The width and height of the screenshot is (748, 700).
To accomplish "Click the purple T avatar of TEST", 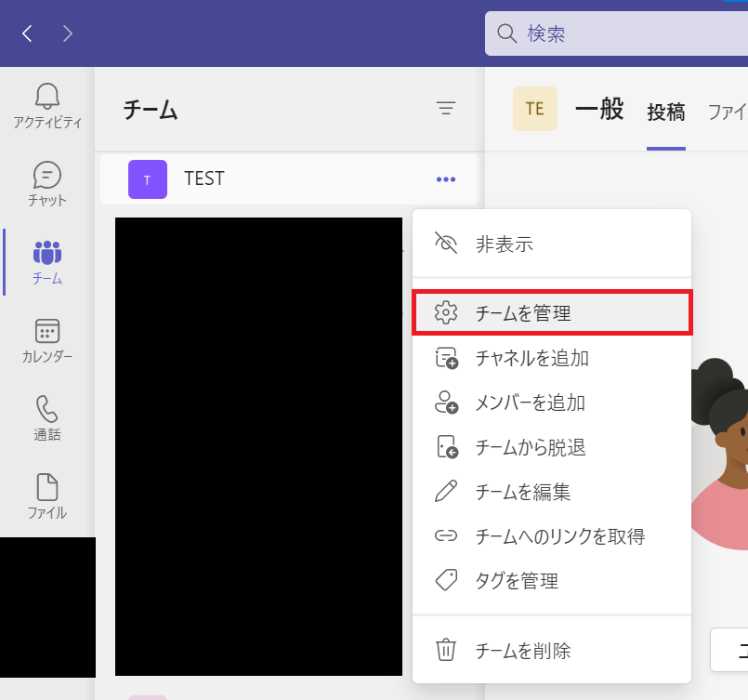I will coord(148,179).
